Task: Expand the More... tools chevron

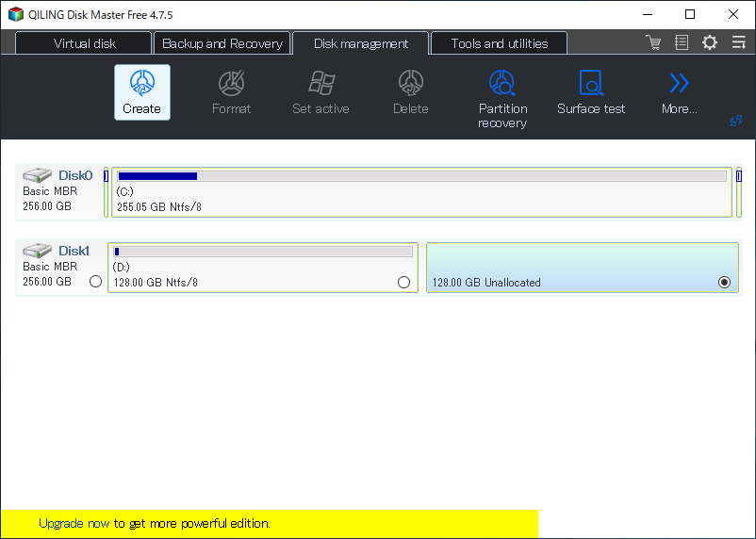Action: 680,92
